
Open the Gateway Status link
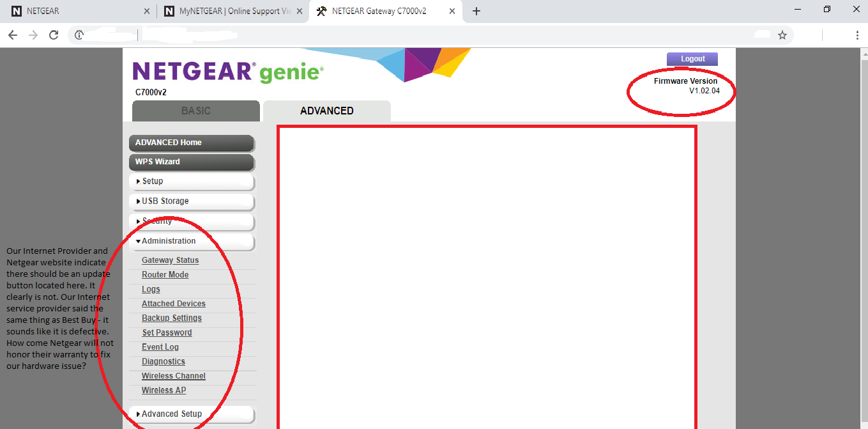170,260
